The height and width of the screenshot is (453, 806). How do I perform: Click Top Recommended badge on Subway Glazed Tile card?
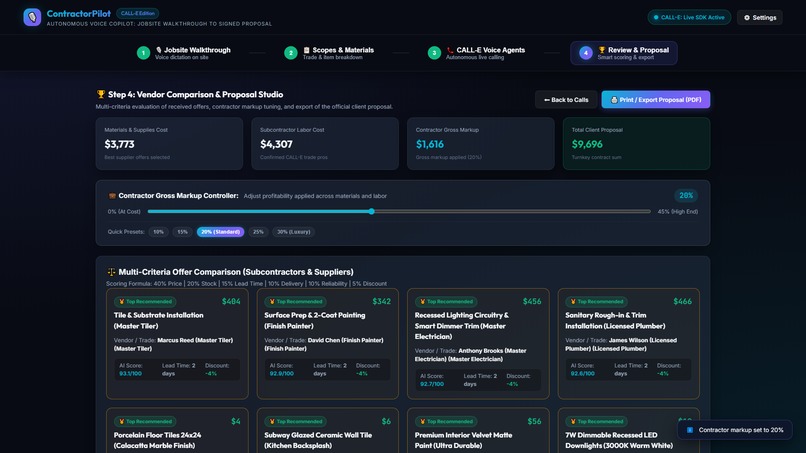296,422
